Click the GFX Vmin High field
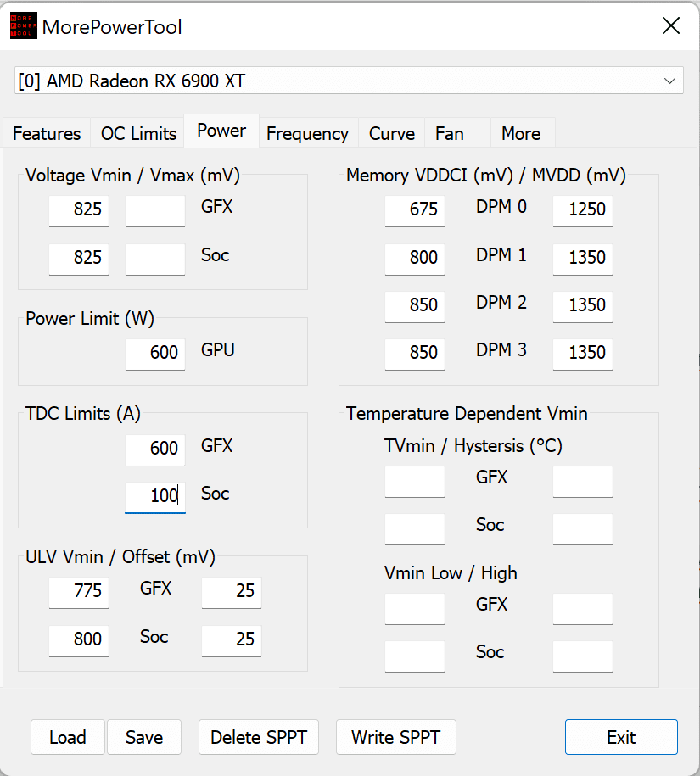The height and width of the screenshot is (776, 700). 583,609
